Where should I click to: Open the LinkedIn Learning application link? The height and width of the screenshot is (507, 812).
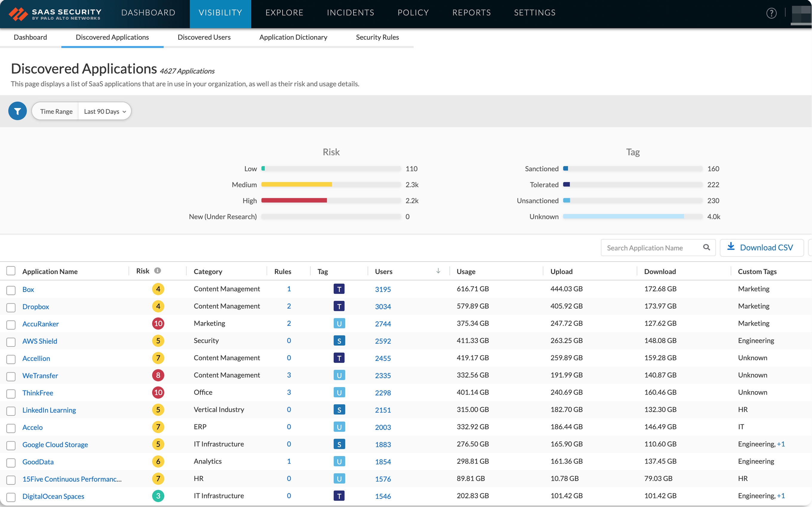pyautogui.click(x=49, y=410)
